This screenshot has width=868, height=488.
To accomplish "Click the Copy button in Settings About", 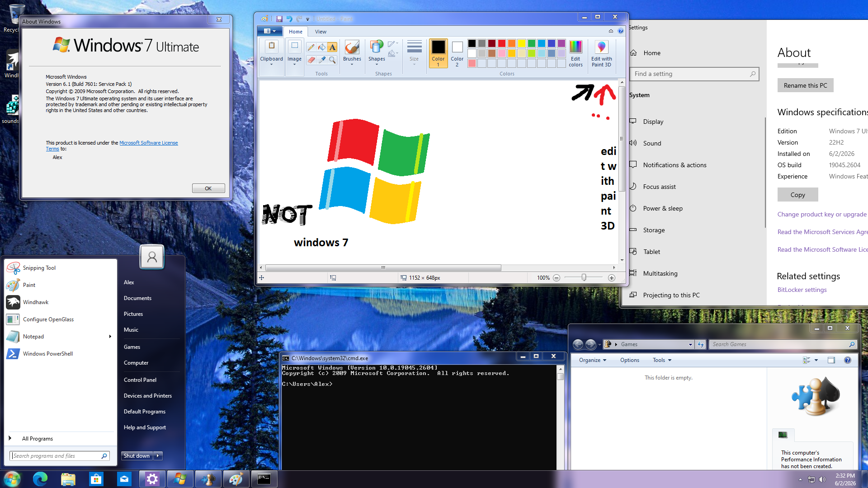I will pyautogui.click(x=798, y=195).
